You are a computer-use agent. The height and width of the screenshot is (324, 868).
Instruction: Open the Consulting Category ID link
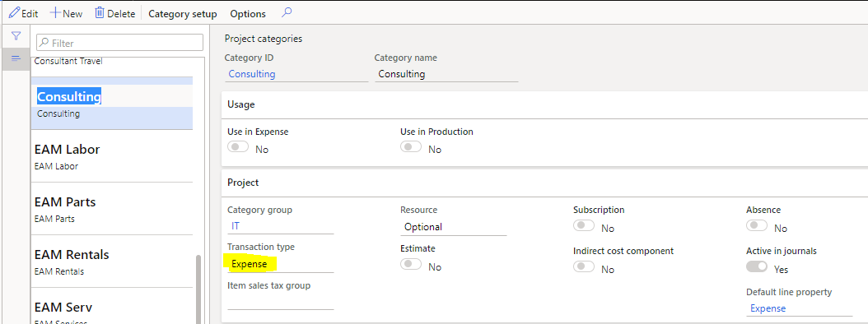tap(252, 74)
